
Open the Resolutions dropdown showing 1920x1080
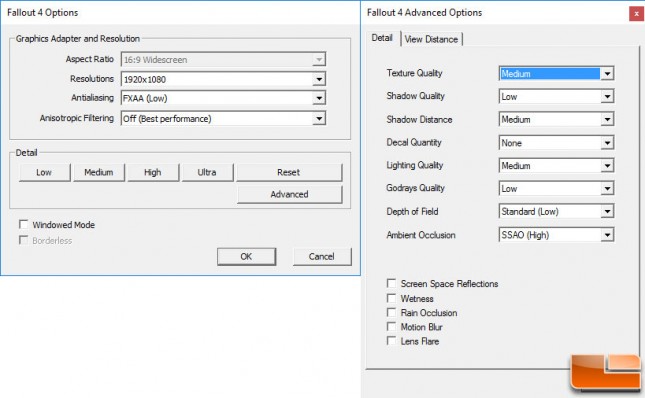(223, 79)
